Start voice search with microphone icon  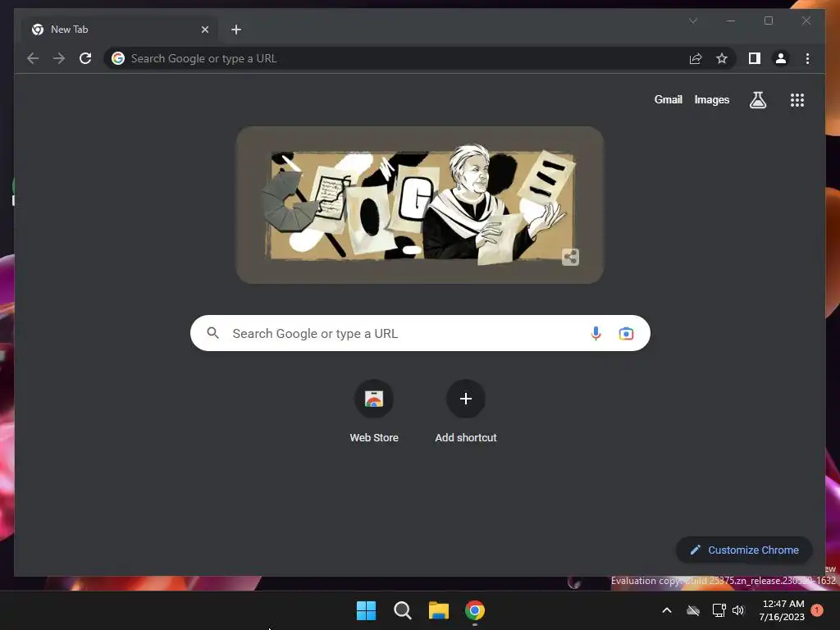point(596,333)
